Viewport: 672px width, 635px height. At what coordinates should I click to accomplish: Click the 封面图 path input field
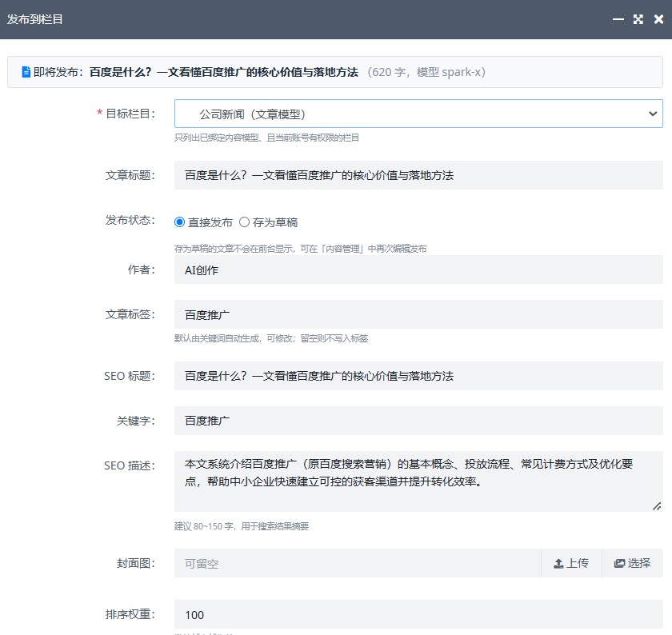coord(358,563)
